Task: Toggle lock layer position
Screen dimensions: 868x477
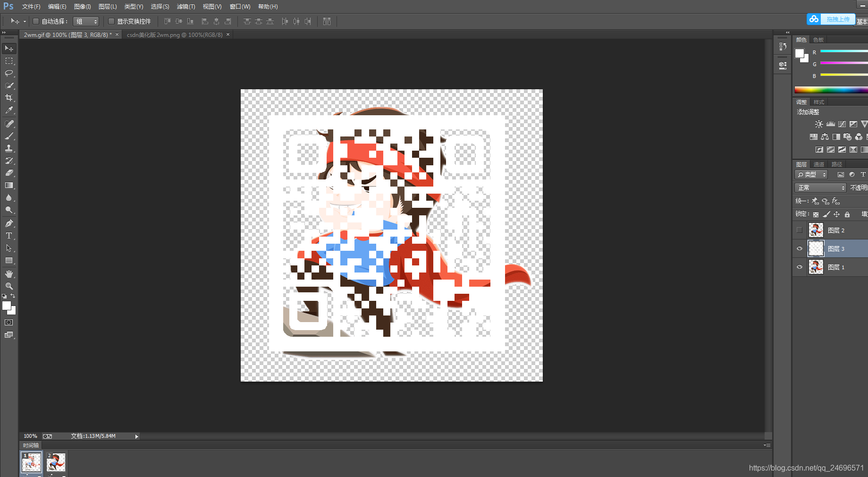Action: click(837, 214)
